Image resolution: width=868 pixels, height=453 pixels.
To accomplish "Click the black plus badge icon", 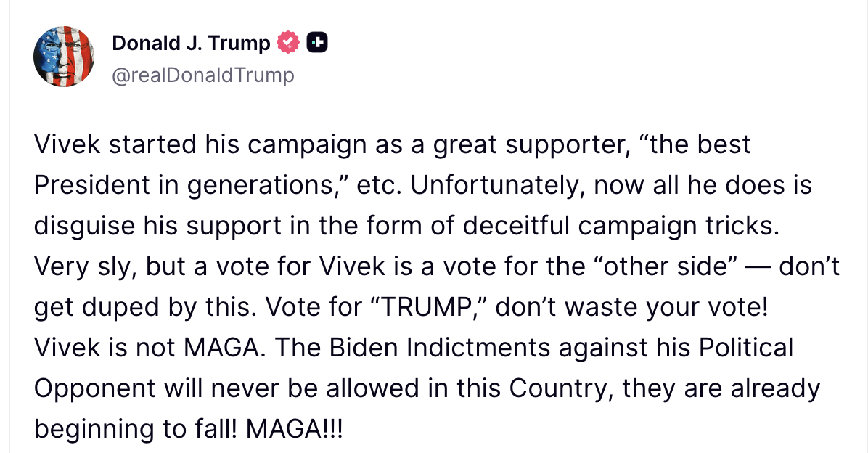I will (x=317, y=44).
